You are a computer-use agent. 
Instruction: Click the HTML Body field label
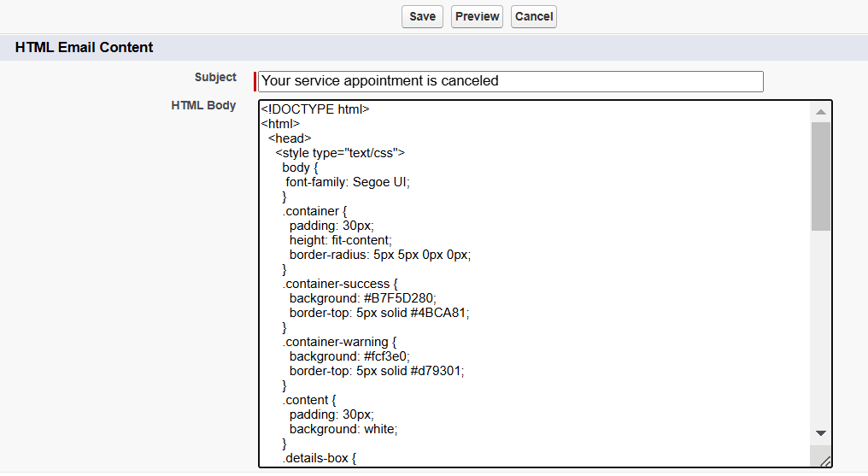point(203,106)
